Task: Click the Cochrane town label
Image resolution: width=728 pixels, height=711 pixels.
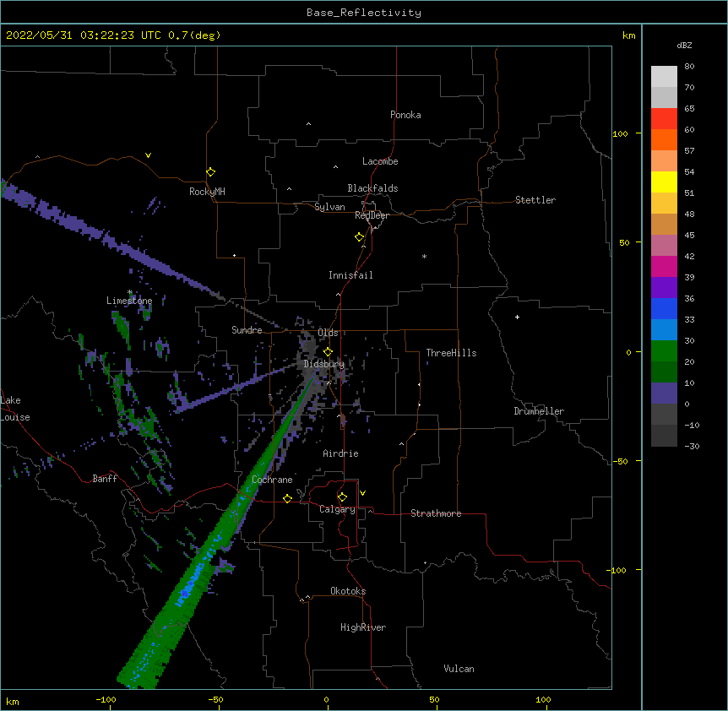Action: [272, 480]
